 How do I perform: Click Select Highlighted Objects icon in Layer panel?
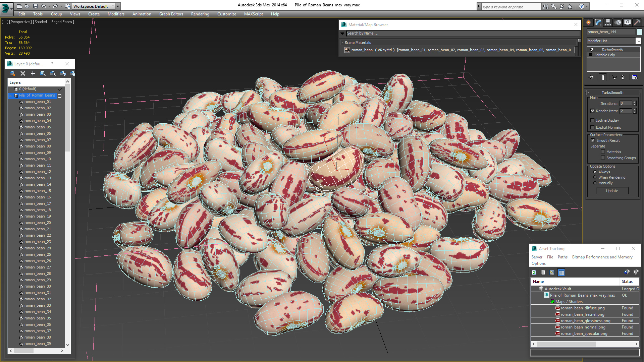click(43, 73)
